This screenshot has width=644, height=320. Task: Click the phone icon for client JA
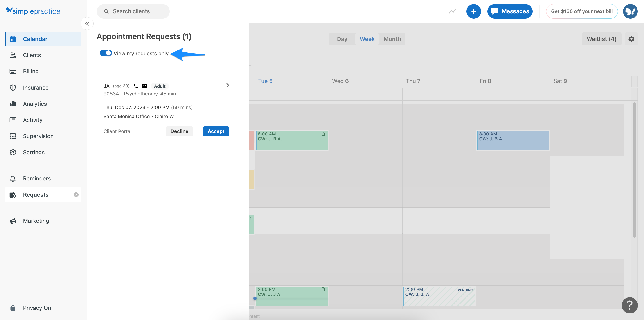[x=136, y=86]
